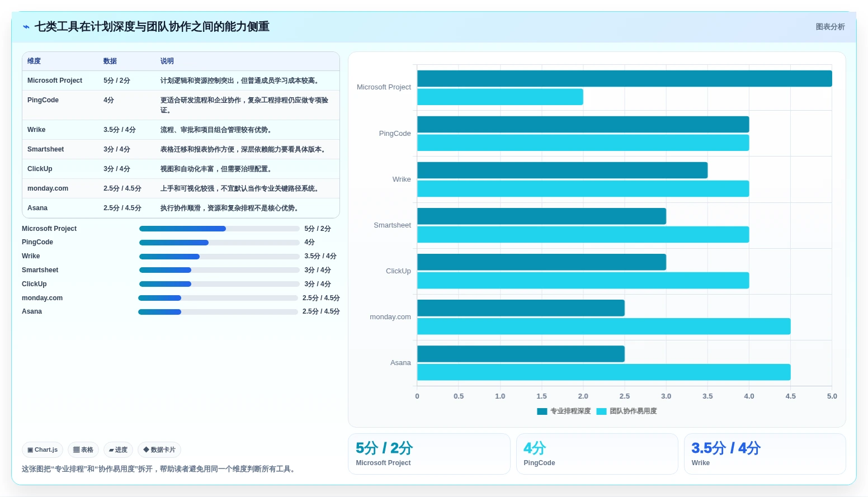Viewport: 868px width, 497px height.
Task: Click the PingCode progress bar
Action: pyautogui.click(x=219, y=243)
